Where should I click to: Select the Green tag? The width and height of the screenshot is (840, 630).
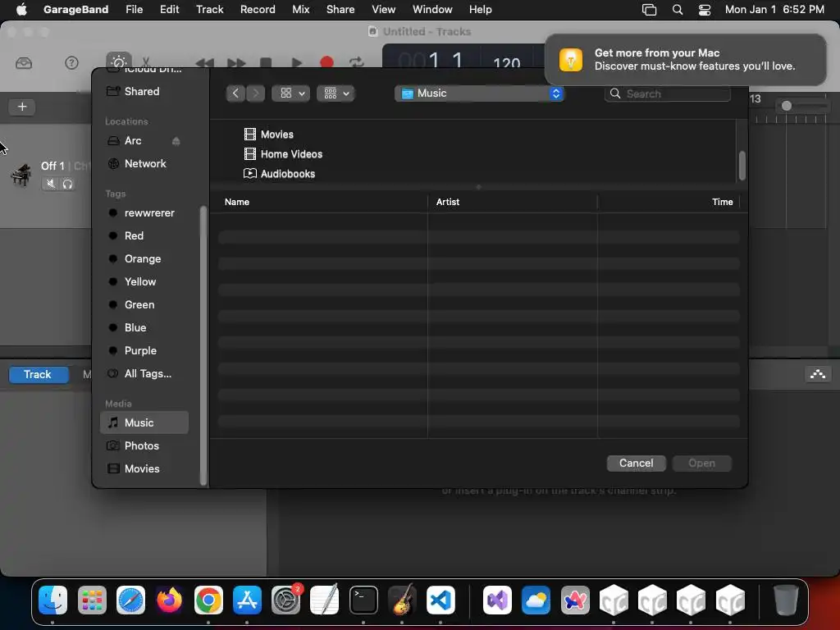coord(139,305)
